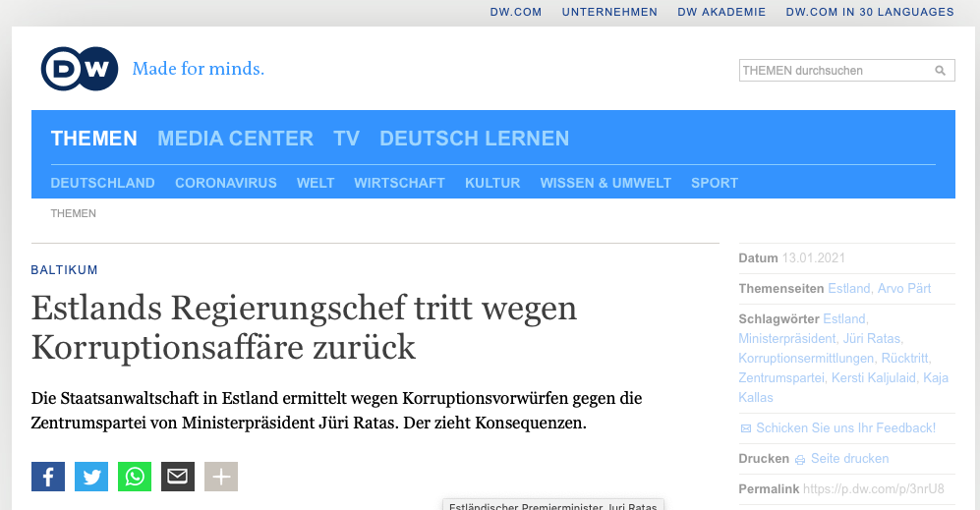The height and width of the screenshot is (510, 980).
Task: Open the TV tab
Action: click(x=346, y=139)
